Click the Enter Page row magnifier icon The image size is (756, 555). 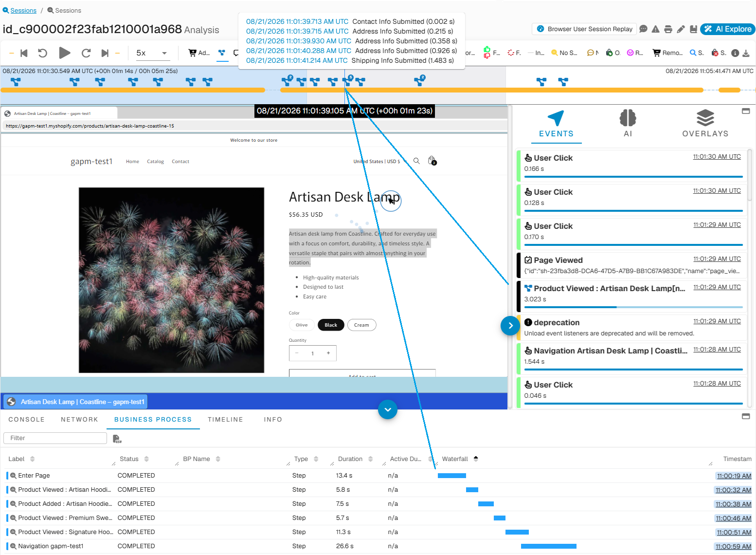[x=13, y=476]
